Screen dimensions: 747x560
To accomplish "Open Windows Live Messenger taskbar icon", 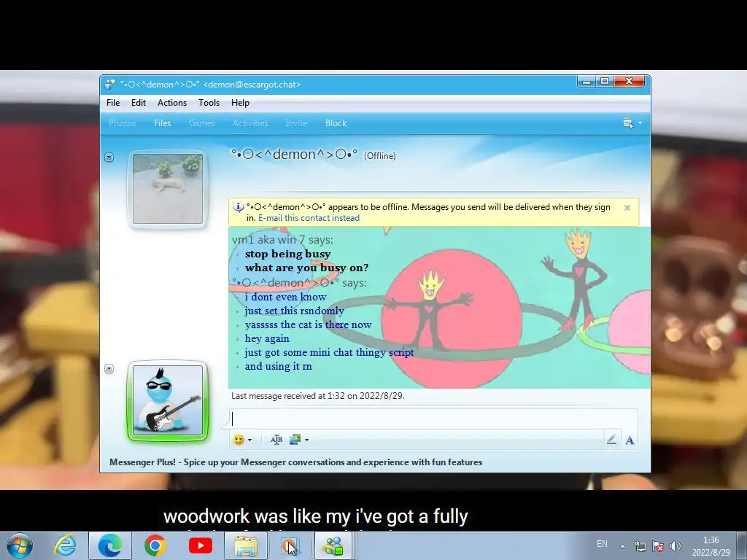I will (x=333, y=545).
